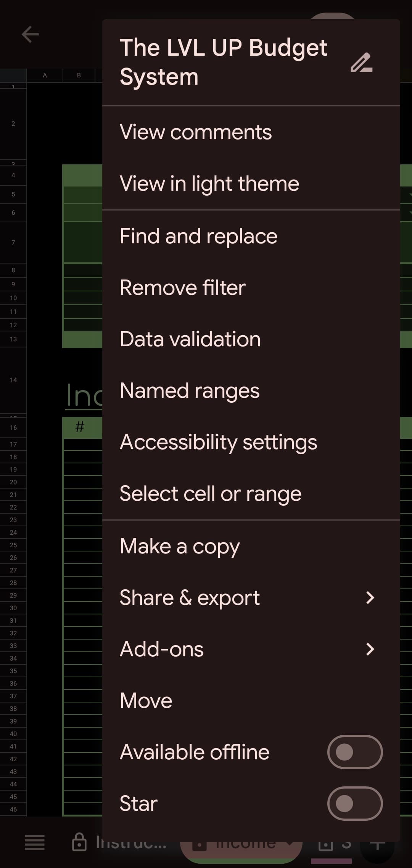The image size is (412, 868).
Task: Enable the Star toggle
Action: point(355,803)
